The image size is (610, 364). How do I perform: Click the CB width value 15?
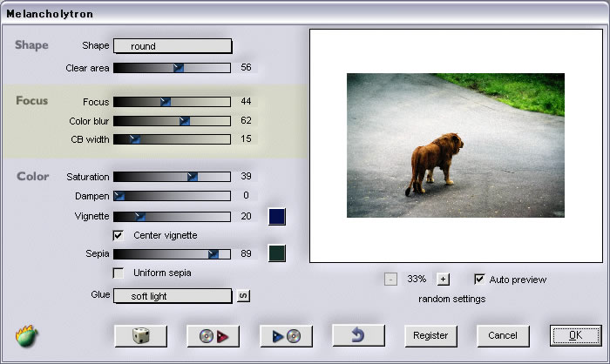(x=246, y=138)
